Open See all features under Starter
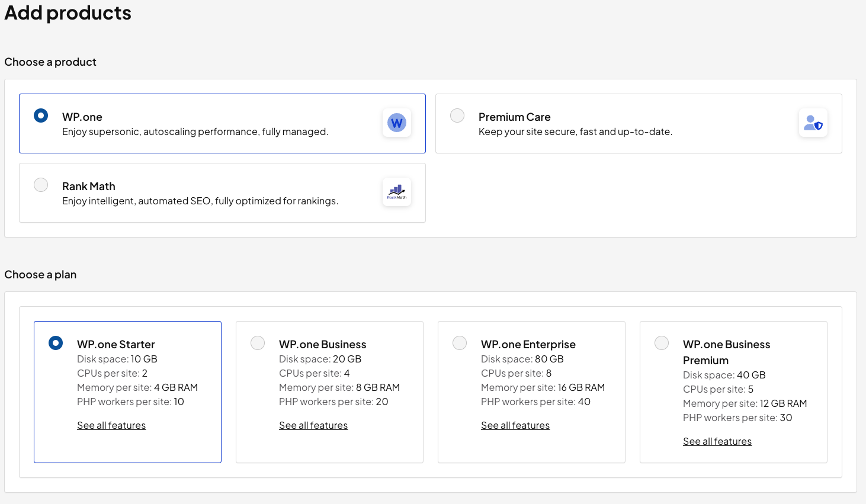This screenshot has width=866, height=504. coord(111,425)
